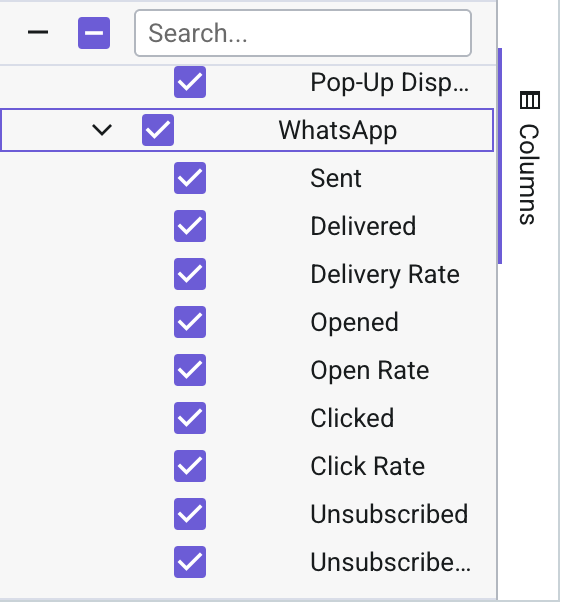Select the truncated Unsubscribe... column label

[x=390, y=562]
